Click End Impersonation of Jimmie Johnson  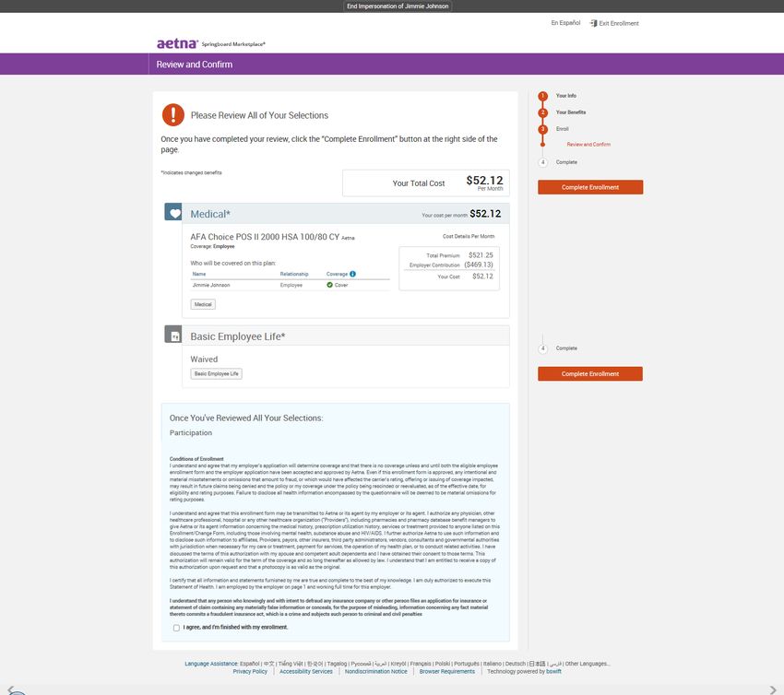pos(398,6)
